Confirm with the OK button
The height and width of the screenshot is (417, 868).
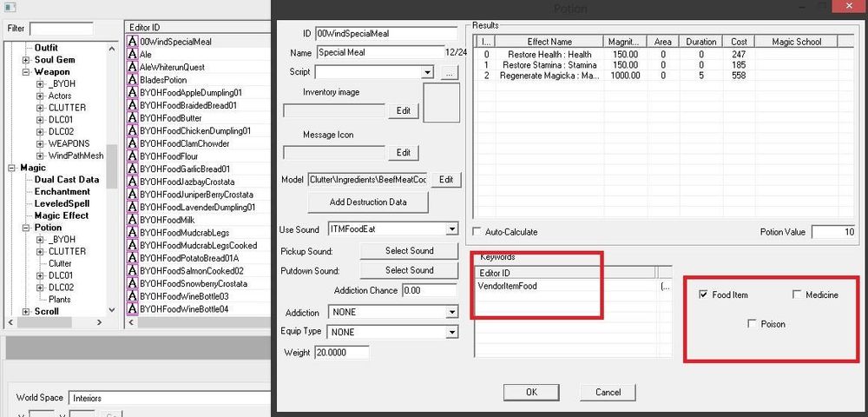point(531,392)
